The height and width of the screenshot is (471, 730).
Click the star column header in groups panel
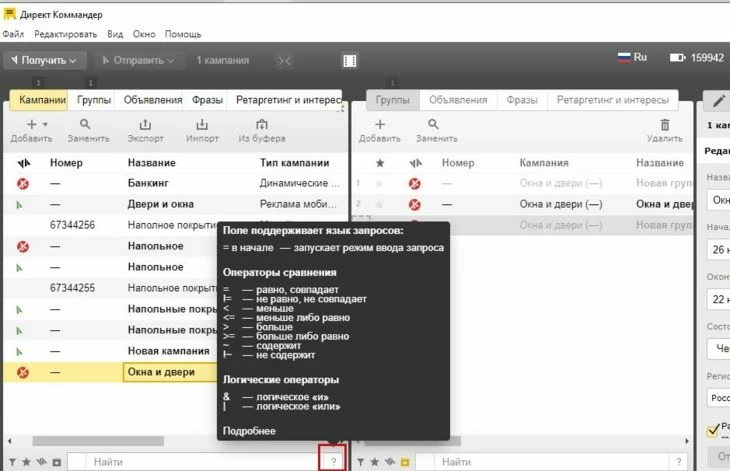click(x=380, y=163)
